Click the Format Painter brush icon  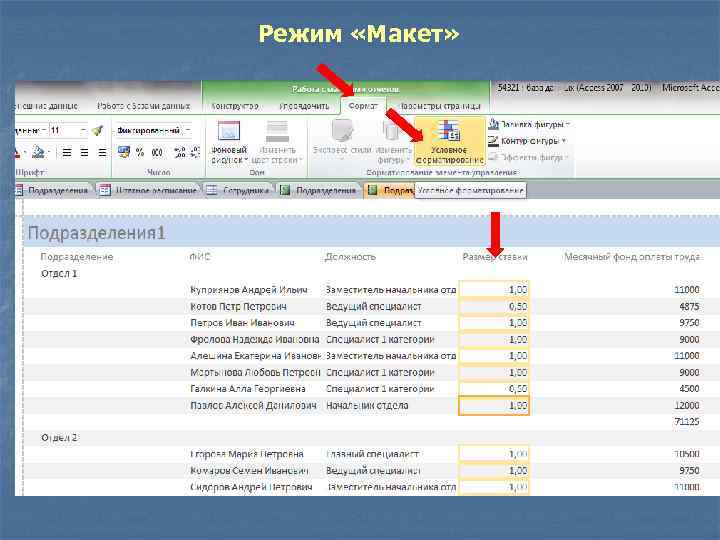pyautogui.click(x=97, y=131)
